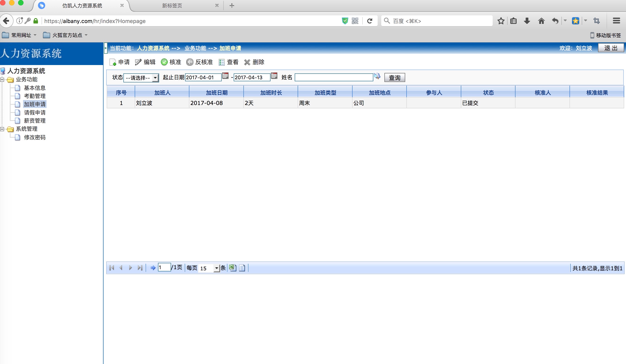
Task: Click the 编辑 (edit) pencil icon
Action: point(138,62)
